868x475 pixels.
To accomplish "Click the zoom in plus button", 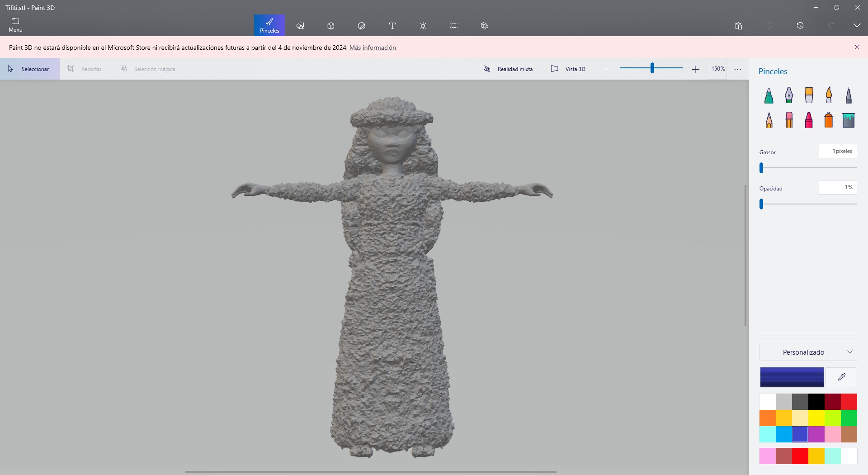I will pos(696,69).
